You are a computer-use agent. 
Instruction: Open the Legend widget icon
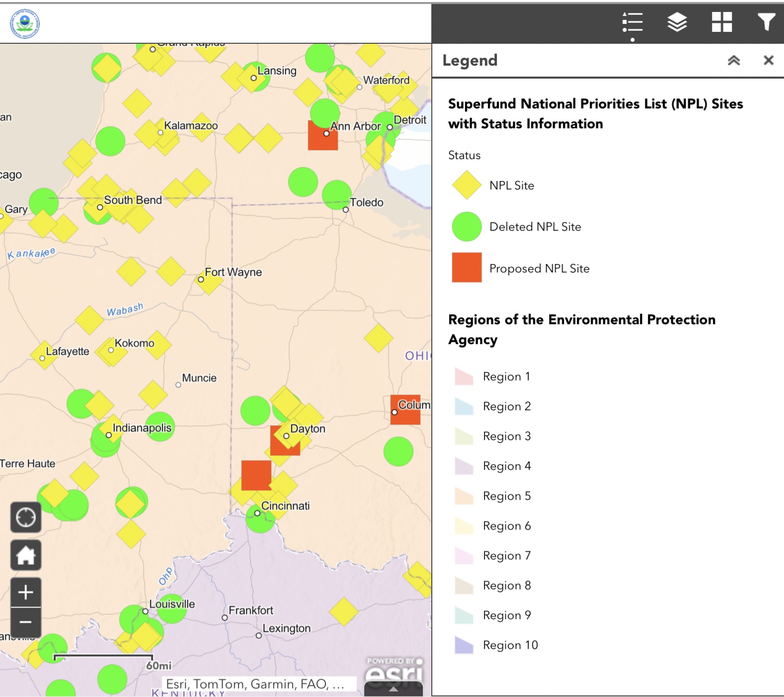tap(632, 23)
